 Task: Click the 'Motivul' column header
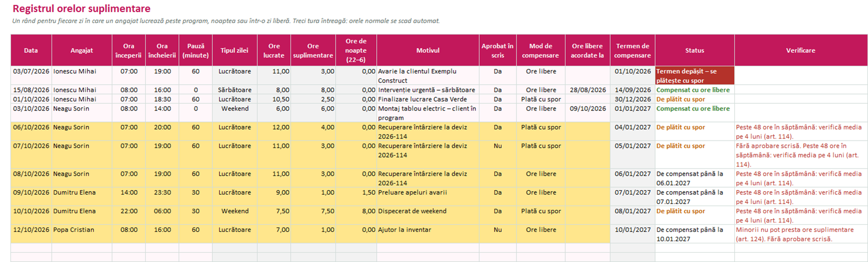coord(428,51)
